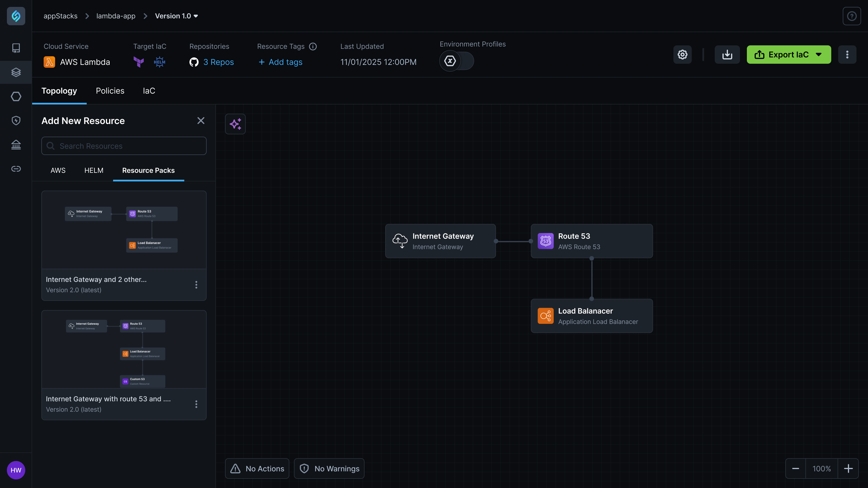Click the AWS Lambda label
This screenshot has height=488, width=868.
(85, 62)
